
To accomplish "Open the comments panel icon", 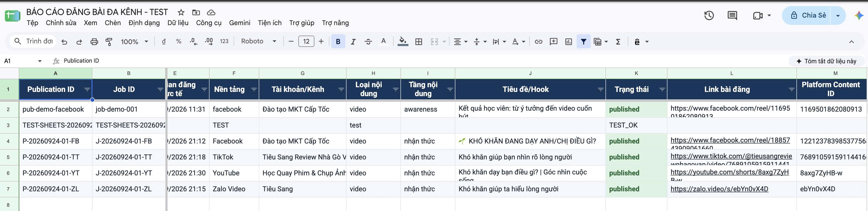I will coord(732,15).
